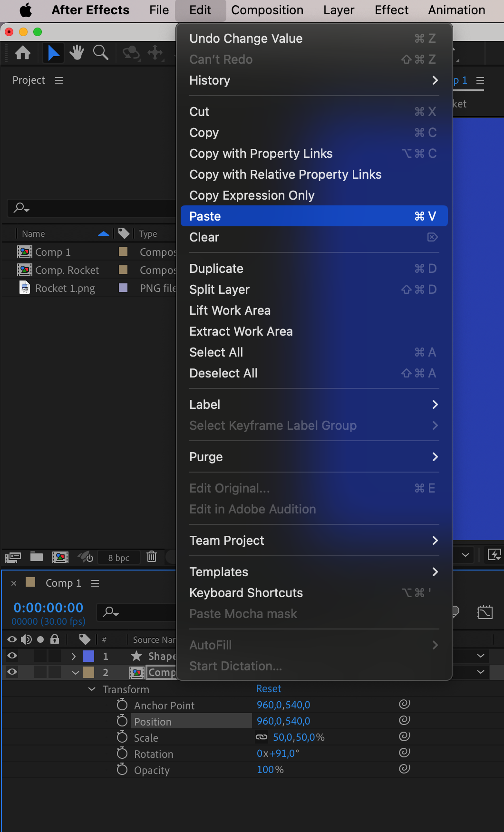Image resolution: width=504 pixels, height=832 pixels.
Task: Select the Pan camera tool
Action: coord(155,52)
